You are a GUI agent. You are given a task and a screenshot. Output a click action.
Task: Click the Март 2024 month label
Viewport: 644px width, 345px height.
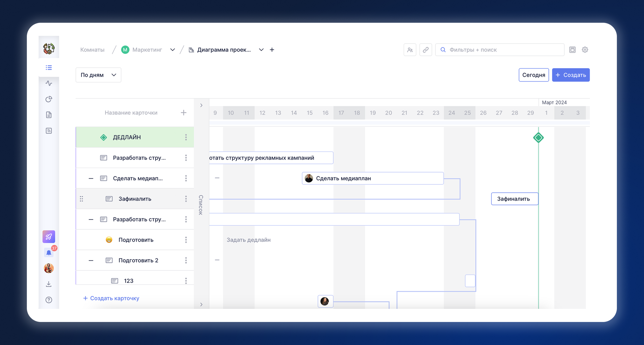pos(554,102)
